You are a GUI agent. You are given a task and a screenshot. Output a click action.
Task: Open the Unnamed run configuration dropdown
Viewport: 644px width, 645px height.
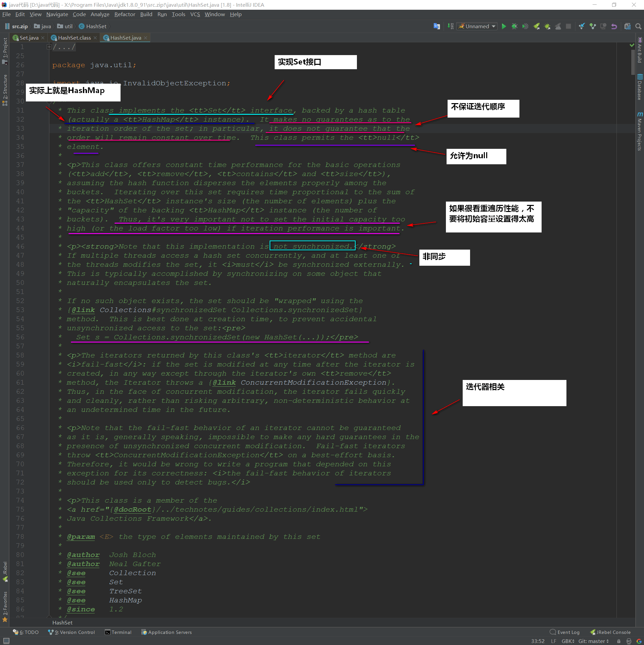tap(477, 26)
